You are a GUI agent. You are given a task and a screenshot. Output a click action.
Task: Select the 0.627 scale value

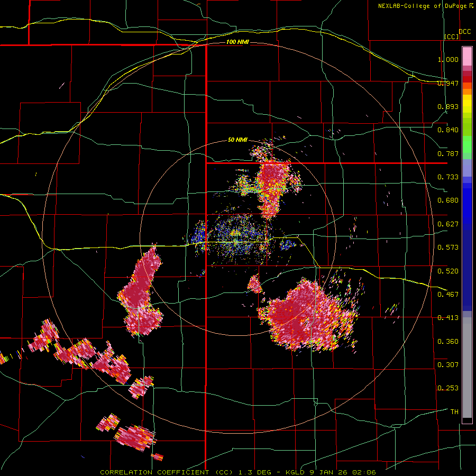pyautogui.click(x=448, y=224)
